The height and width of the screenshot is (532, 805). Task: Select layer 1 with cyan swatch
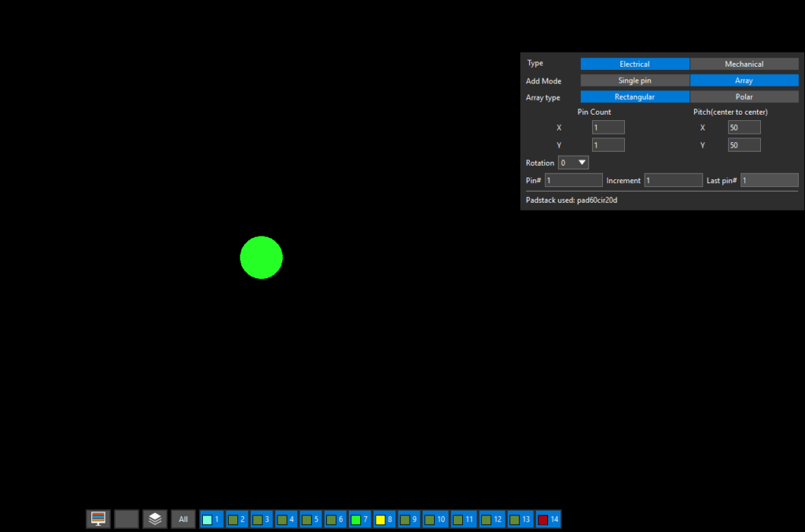(211, 519)
